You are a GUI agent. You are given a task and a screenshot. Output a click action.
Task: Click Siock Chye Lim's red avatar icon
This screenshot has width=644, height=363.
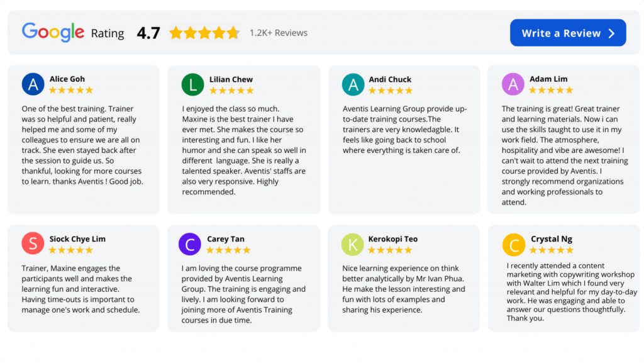coord(33,243)
